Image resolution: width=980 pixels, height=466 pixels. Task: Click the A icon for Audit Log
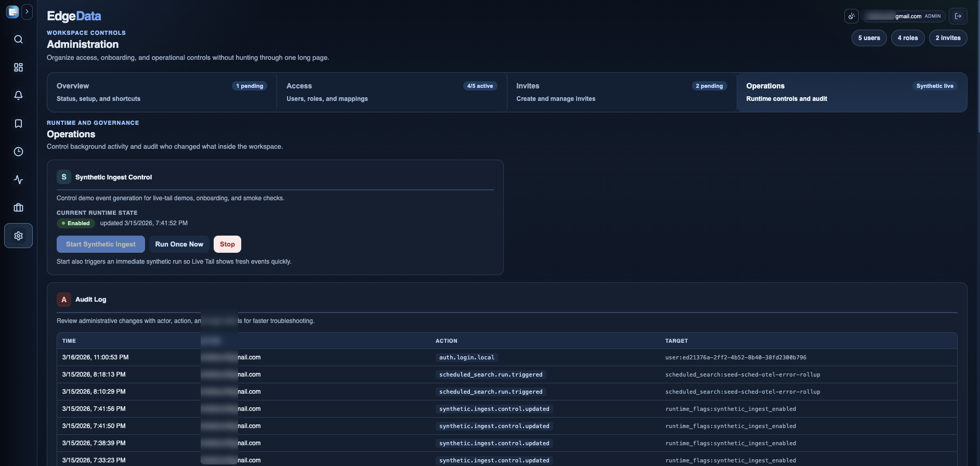[64, 300]
